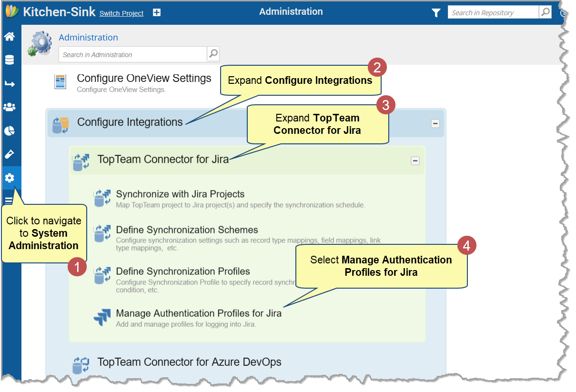Click 'Map TopTeam project to Jira project(s)' description
576x392 pixels.
point(241,205)
